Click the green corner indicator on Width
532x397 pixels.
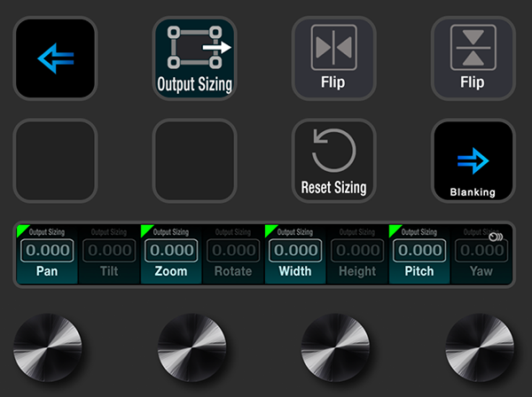(x=270, y=230)
